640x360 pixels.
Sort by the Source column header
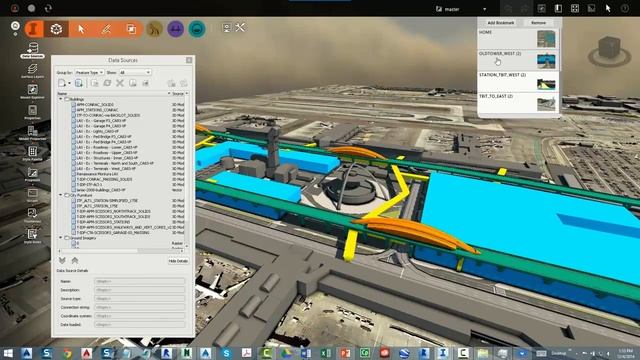(x=178, y=93)
